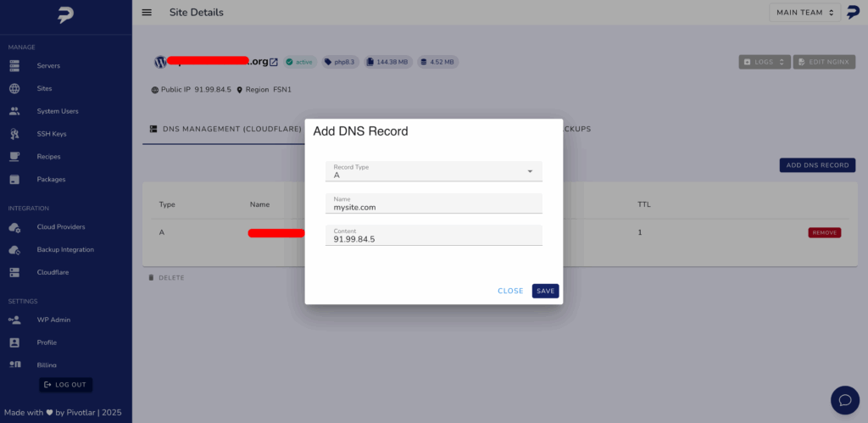Delete the site using Delete link
This screenshot has width=868, height=423.
coord(166,278)
